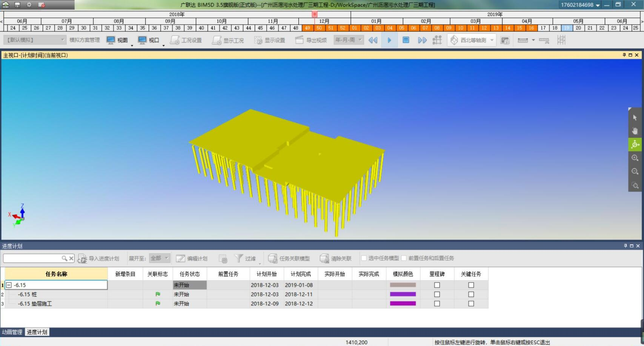Switch to 动画管理 tab
Screen dimensions: 644x346
point(12,332)
